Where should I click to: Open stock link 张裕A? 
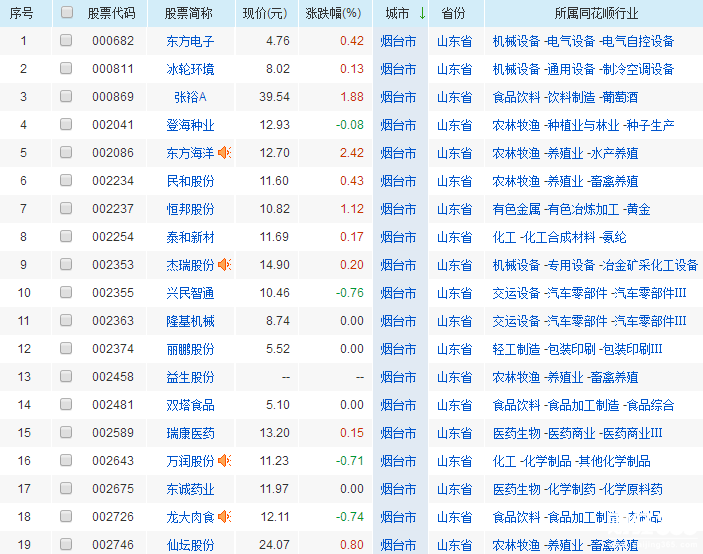(190, 97)
